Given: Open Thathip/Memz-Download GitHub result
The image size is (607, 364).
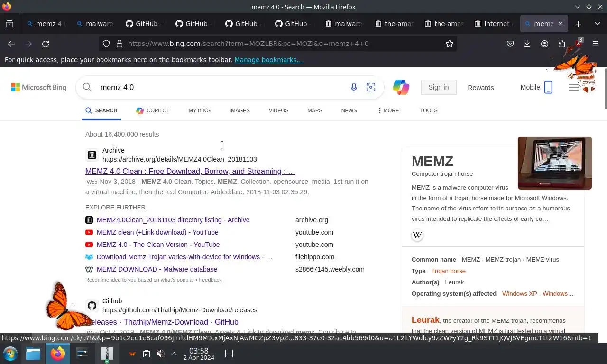Looking at the screenshot, I should [162, 322].
